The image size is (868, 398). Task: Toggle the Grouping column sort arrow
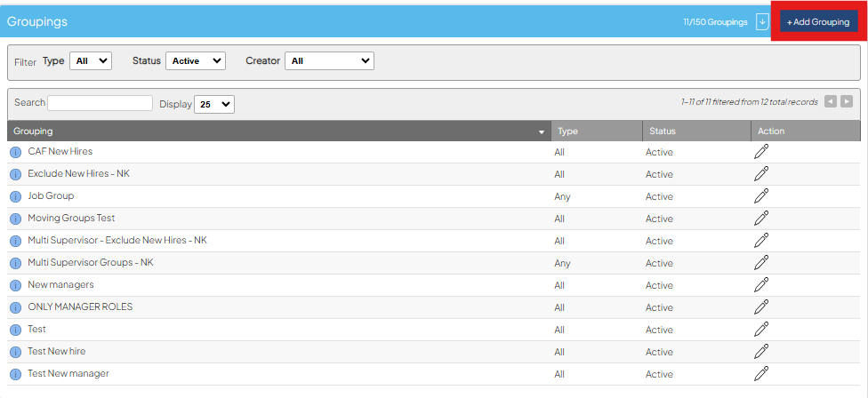(x=542, y=132)
